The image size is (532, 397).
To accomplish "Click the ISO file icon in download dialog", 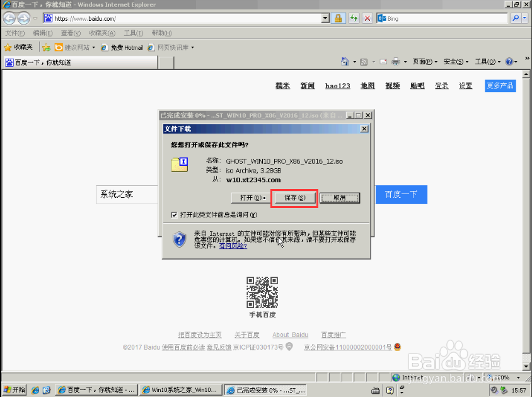I will pos(180,164).
